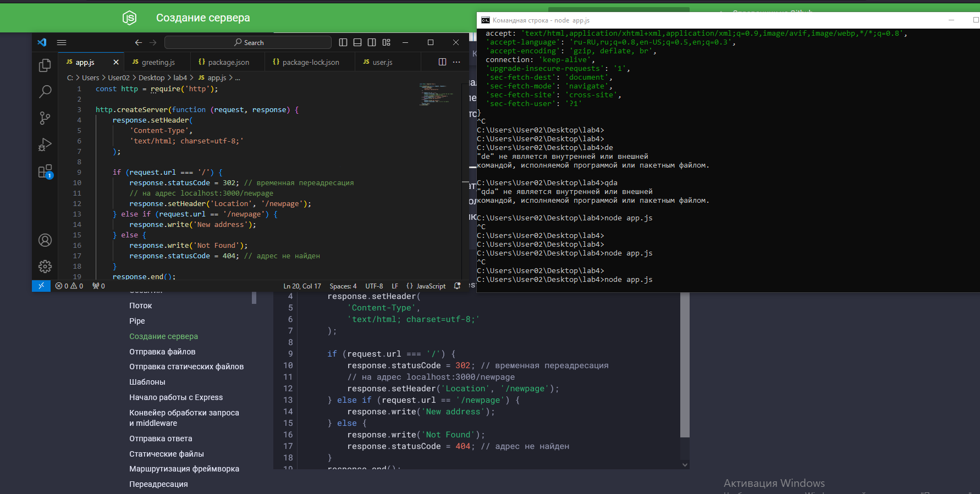
Task: Open the 'Отправка файлов' link
Action: click(162, 352)
